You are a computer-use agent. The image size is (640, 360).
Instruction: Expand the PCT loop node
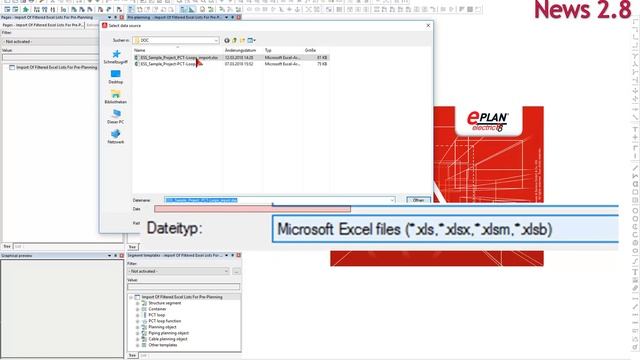point(138,315)
